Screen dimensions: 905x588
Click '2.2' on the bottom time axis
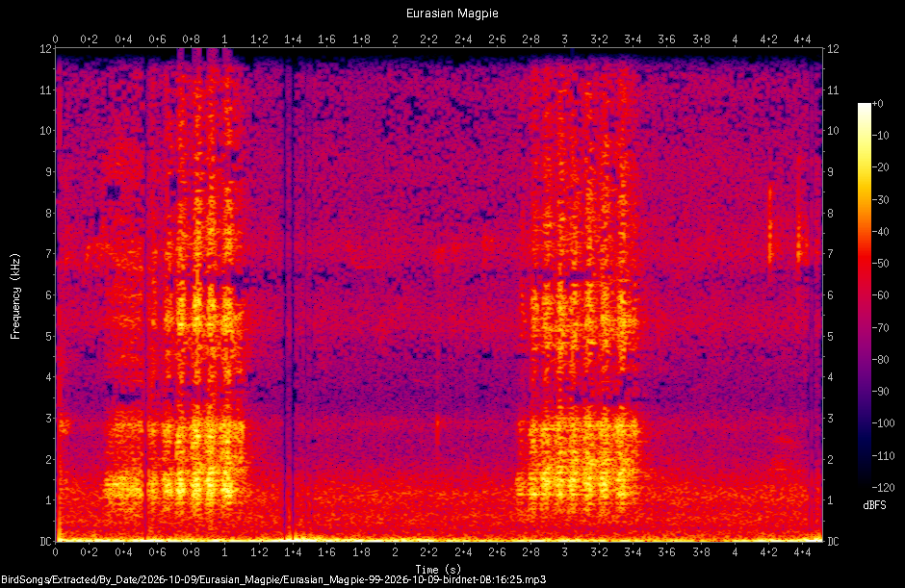(x=428, y=552)
